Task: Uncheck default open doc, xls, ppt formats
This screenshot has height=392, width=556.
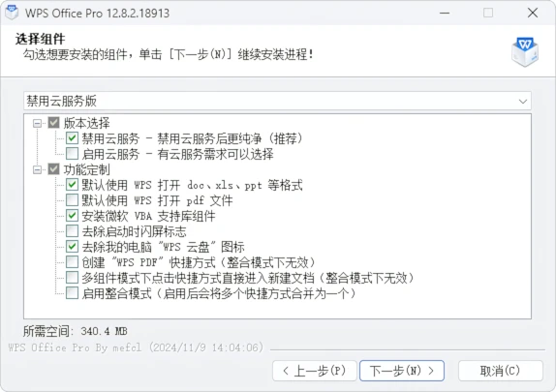Action: click(72, 185)
